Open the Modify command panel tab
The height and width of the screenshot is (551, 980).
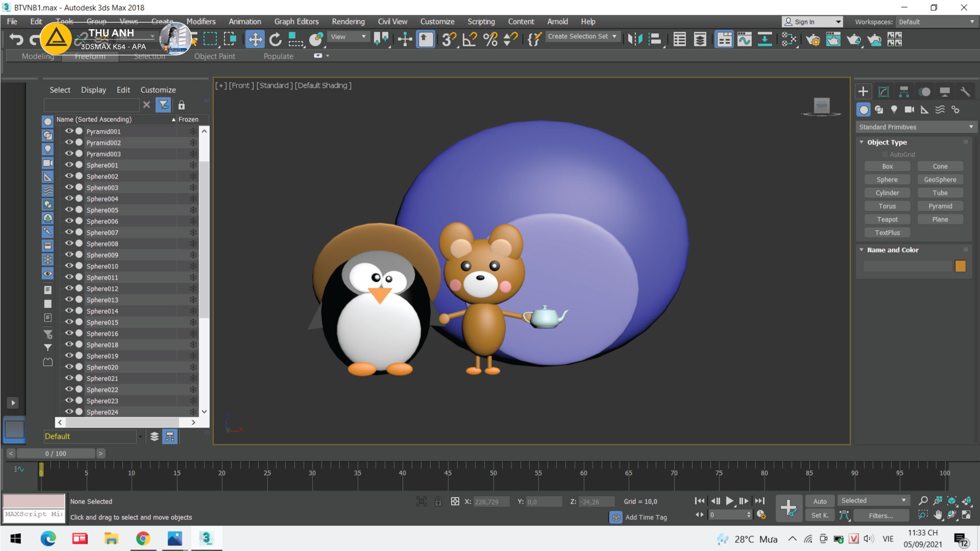coord(884,92)
